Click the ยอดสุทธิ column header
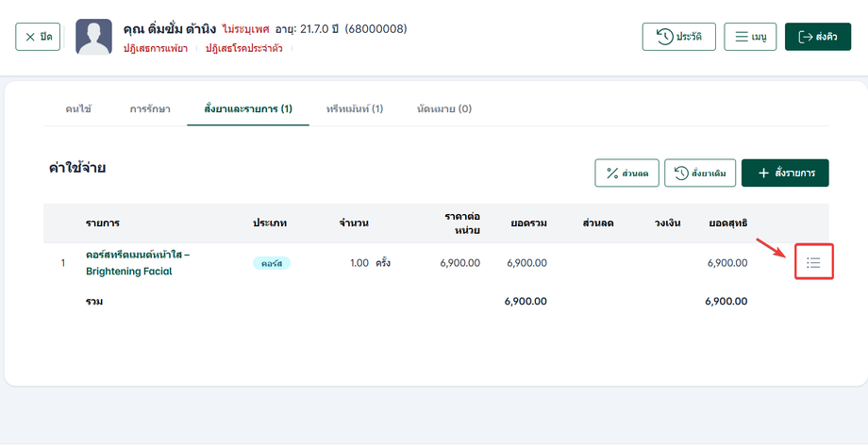The image size is (868, 446). [x=728, y=223]
